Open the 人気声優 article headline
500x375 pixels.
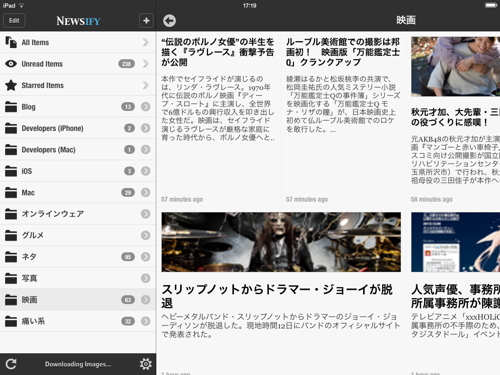455,296
